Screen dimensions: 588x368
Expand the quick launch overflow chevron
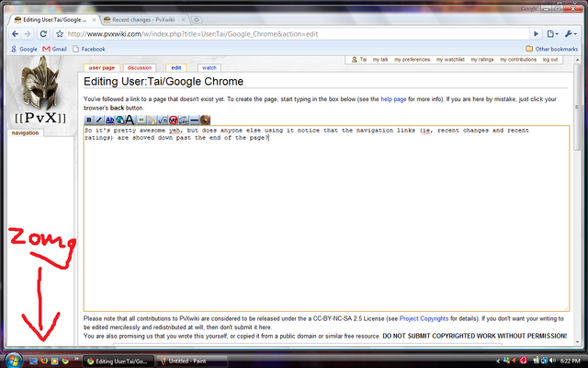pyautogui.click(x=76, y=359)
